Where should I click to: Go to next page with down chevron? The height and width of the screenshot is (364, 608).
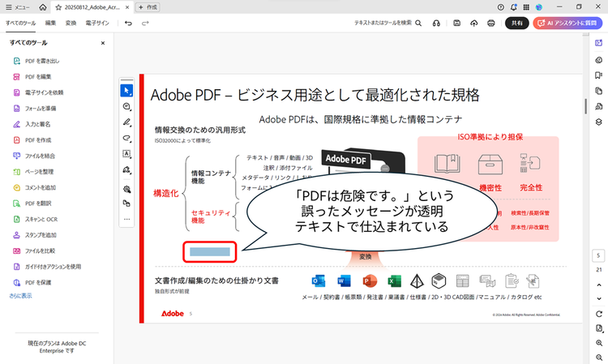(x=599, y=298)
